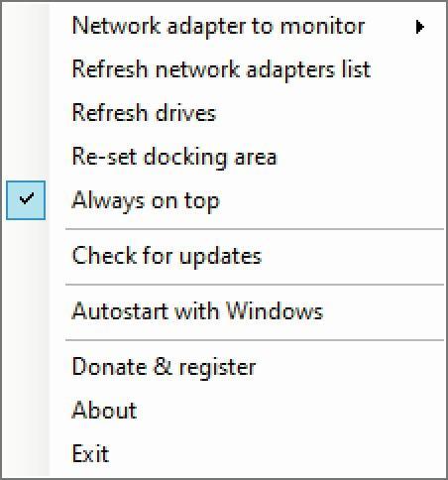448x480 pixels.
Task: Uncheck the blue checkmark box for Always on top
Action: pyautogui.click(x=26, y=200)
